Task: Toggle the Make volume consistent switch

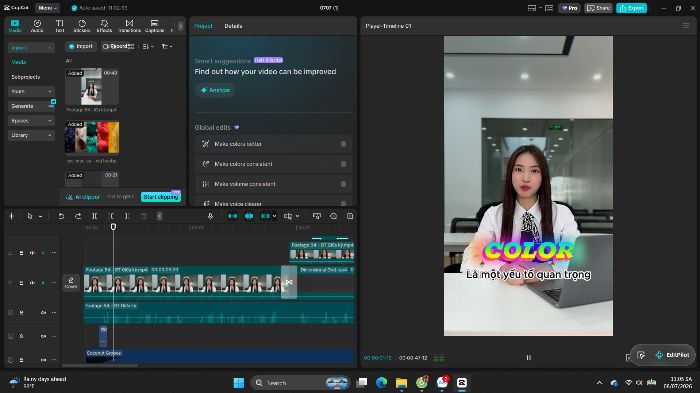Action: point(343,184)
